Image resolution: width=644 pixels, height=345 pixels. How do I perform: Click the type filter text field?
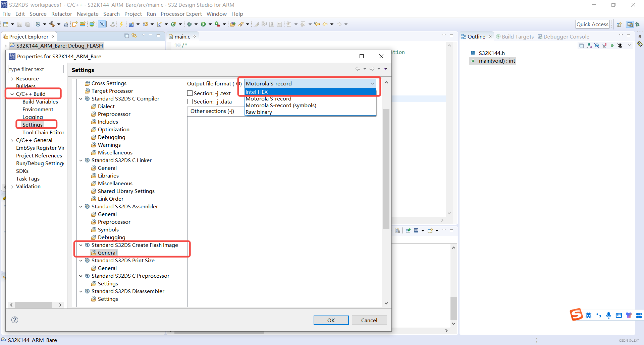tap(36, 69)
